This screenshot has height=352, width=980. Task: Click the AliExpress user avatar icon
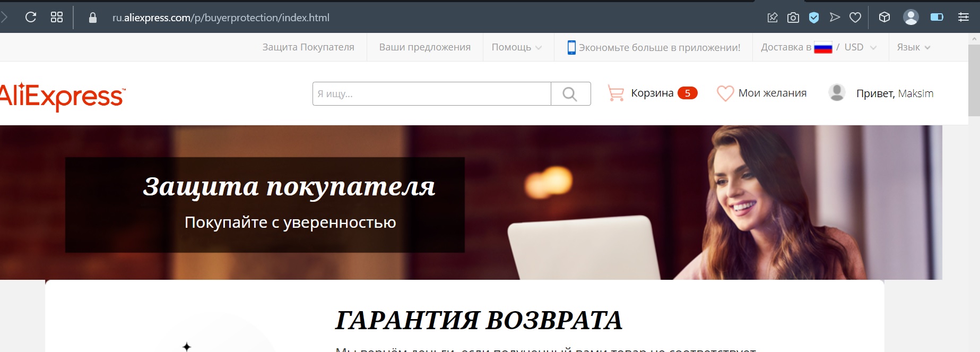pos(837,93)
